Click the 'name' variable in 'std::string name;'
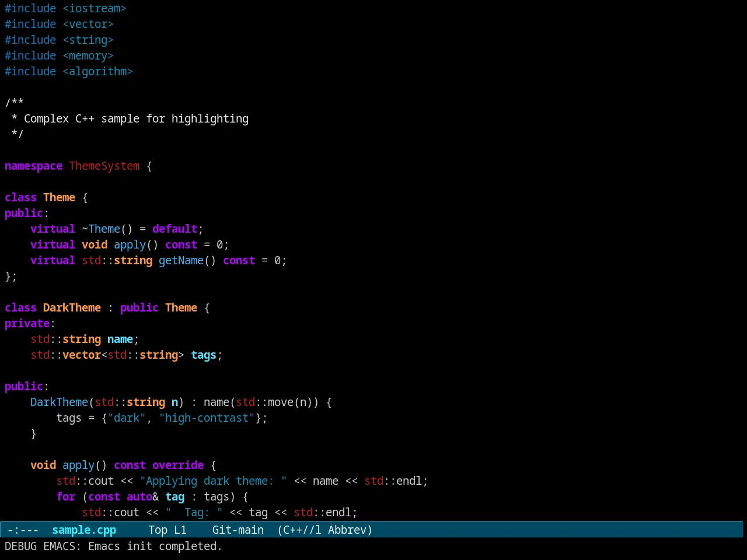 pyautogui.click(x=120, y=339)
